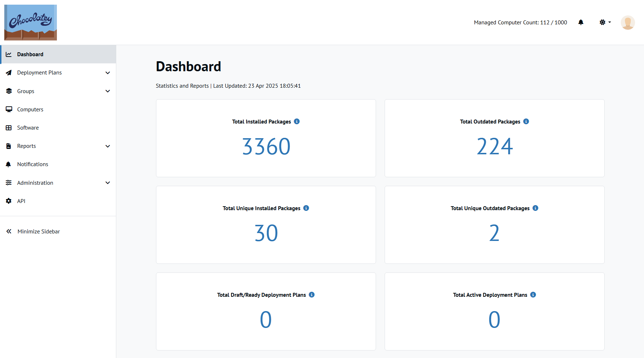Click the Dashboard page heading
The image size is (644, 358).
(x=189, y=67)
